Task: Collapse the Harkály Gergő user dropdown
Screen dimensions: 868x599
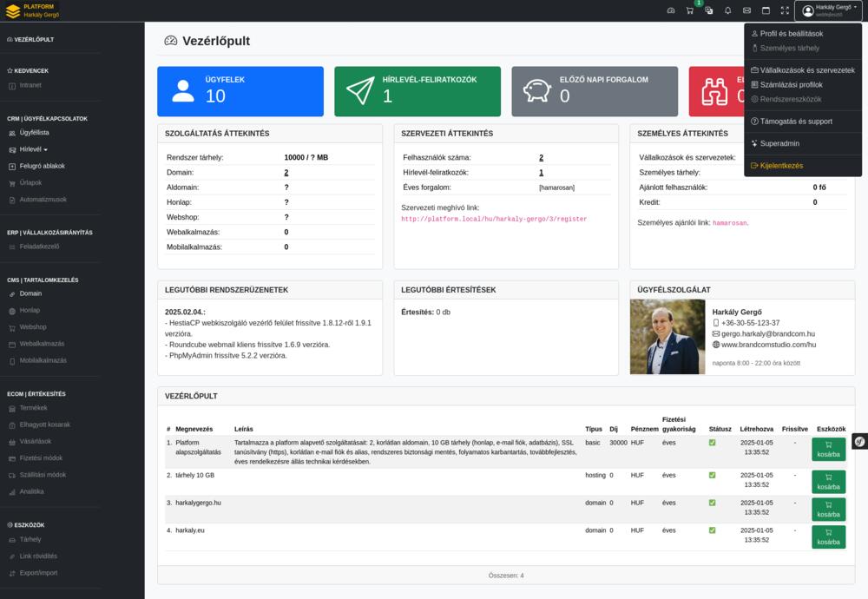Action: (x=829, y=10)
